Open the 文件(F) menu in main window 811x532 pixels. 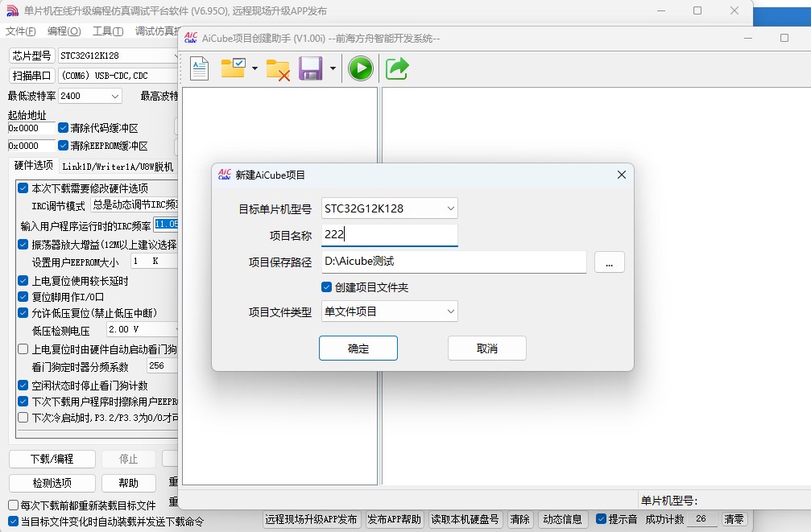[21, 31]
